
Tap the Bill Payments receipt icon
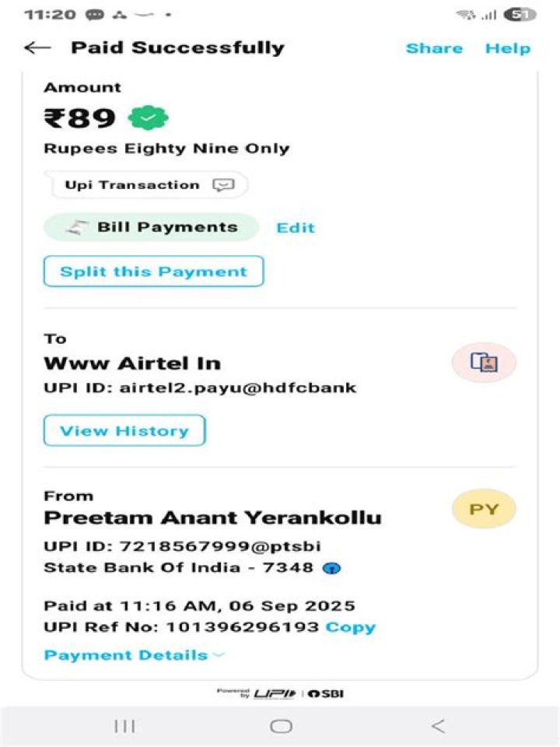click(x=77, y=228)
